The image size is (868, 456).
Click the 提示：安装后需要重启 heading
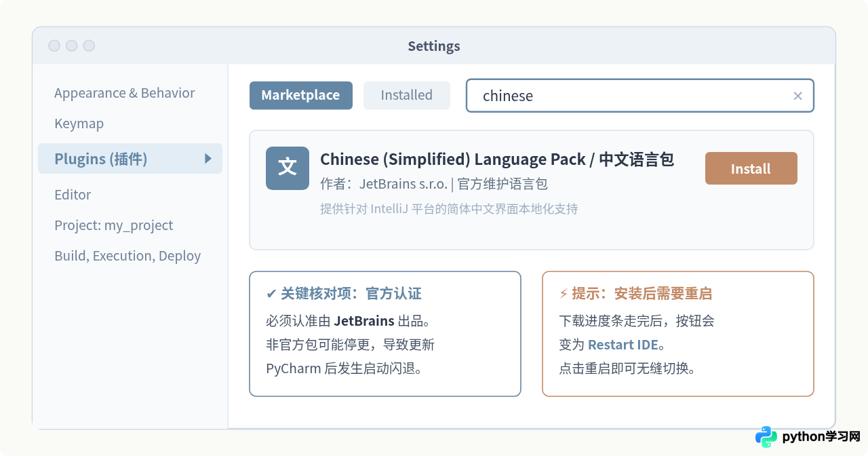[635, 294]
